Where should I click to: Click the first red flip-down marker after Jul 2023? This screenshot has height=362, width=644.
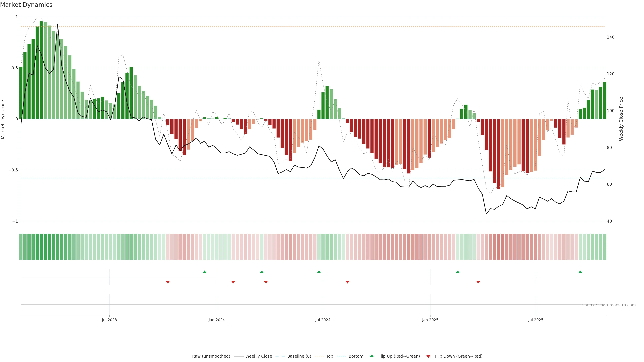168,282
